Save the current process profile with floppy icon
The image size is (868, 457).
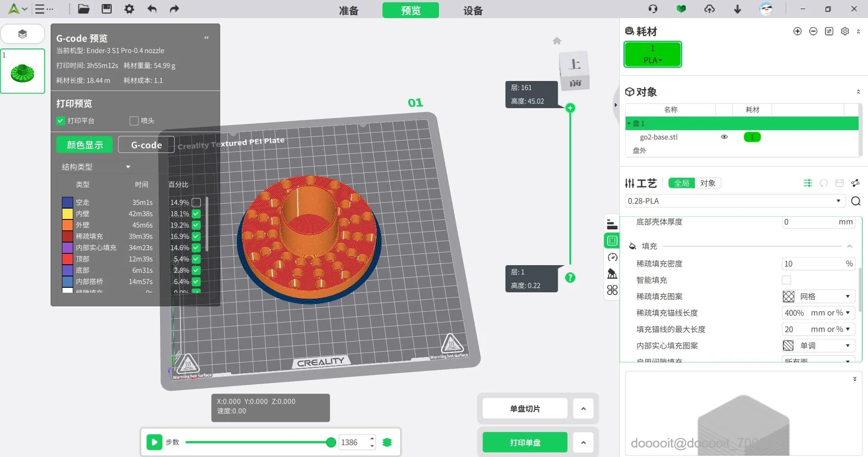click(x=840, y=183)
